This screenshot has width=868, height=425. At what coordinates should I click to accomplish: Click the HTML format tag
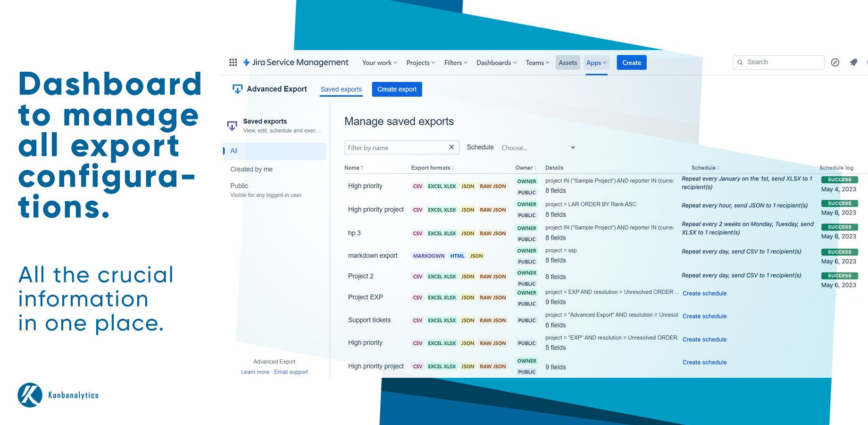click(x=457, y=256)
